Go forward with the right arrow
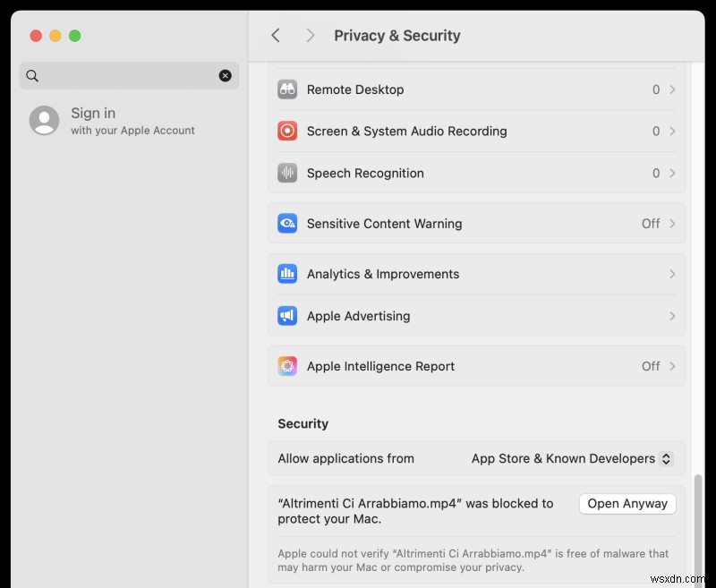Image resolution: width=716 pixels, height=588 pixels. (311, 35)
